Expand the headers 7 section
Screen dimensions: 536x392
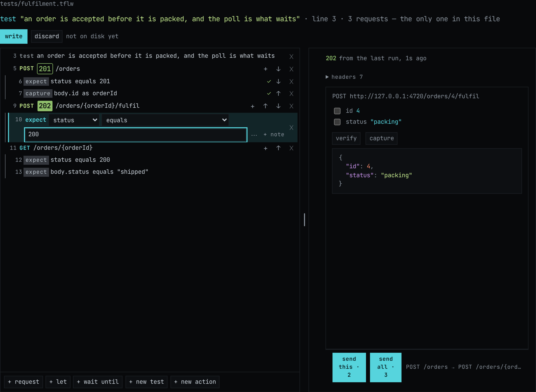coord(344,77)
